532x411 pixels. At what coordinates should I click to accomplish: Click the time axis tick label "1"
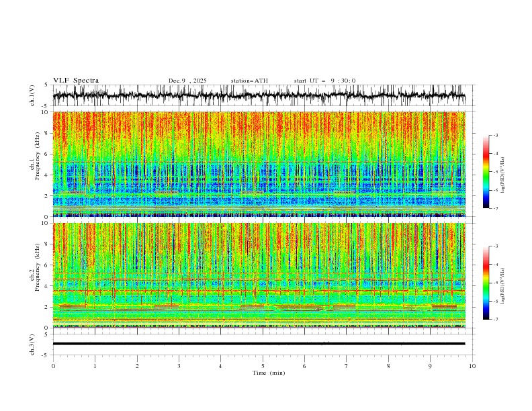click(x=95, y=366)
